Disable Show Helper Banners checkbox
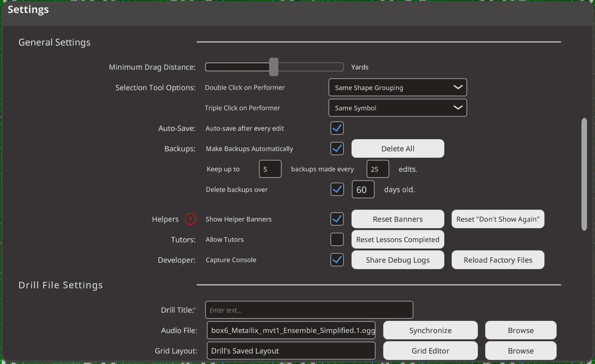Screen dimensions: 595x364 point(337,219)
